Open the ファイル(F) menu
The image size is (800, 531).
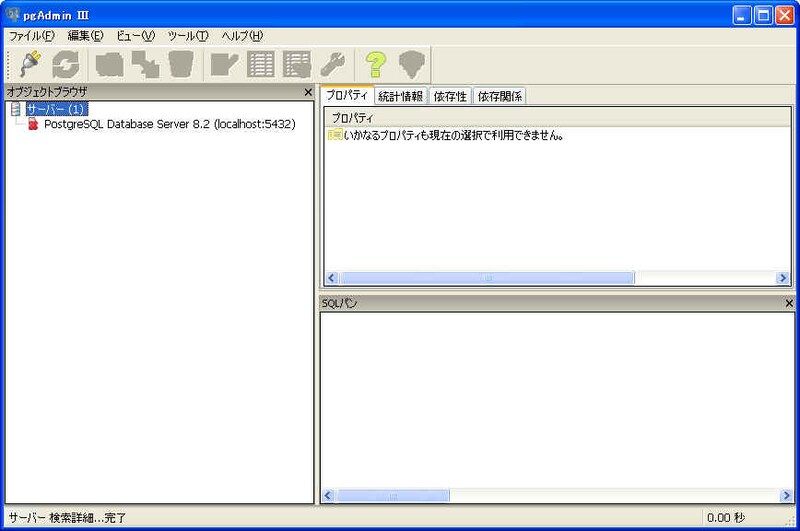pos(32,36)
